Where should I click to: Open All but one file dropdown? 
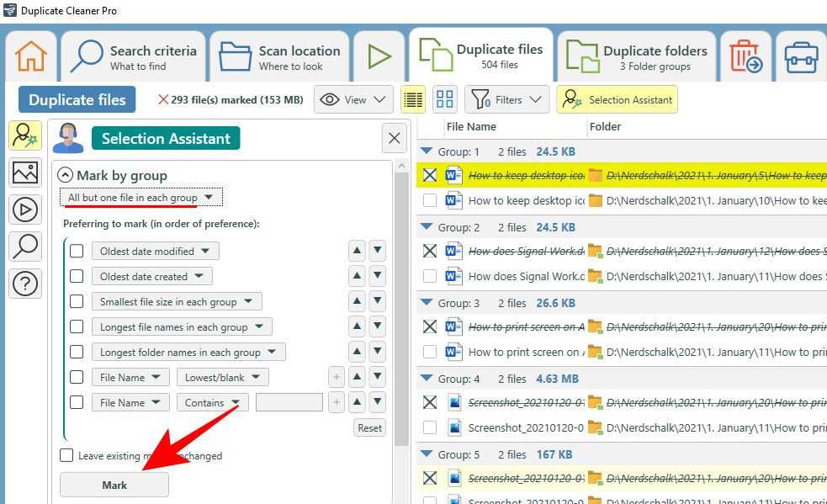[x=140, y=198]
